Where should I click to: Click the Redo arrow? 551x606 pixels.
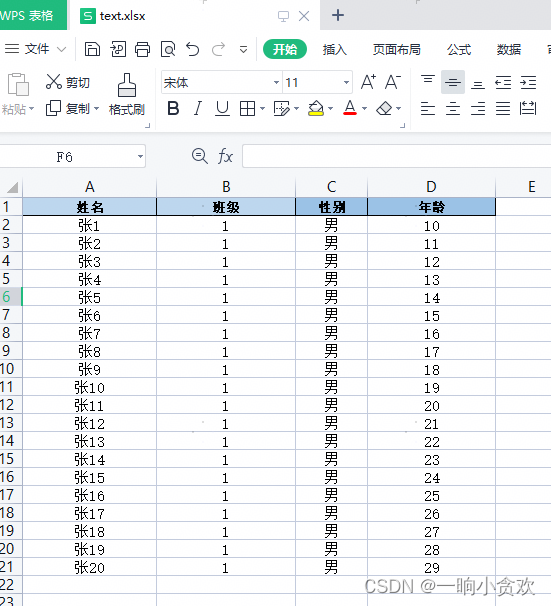(218, 49)
